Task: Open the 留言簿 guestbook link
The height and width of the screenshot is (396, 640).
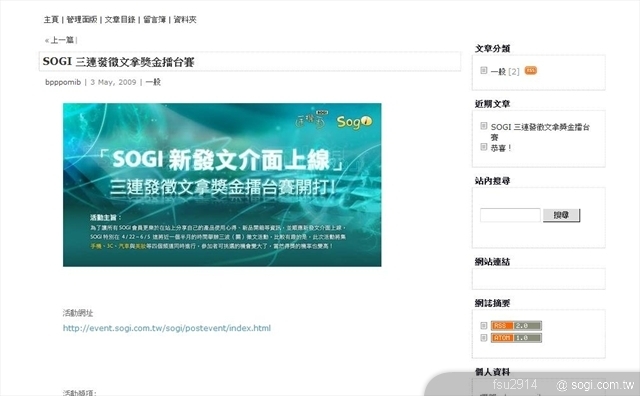Action: (x=154, y=20)
